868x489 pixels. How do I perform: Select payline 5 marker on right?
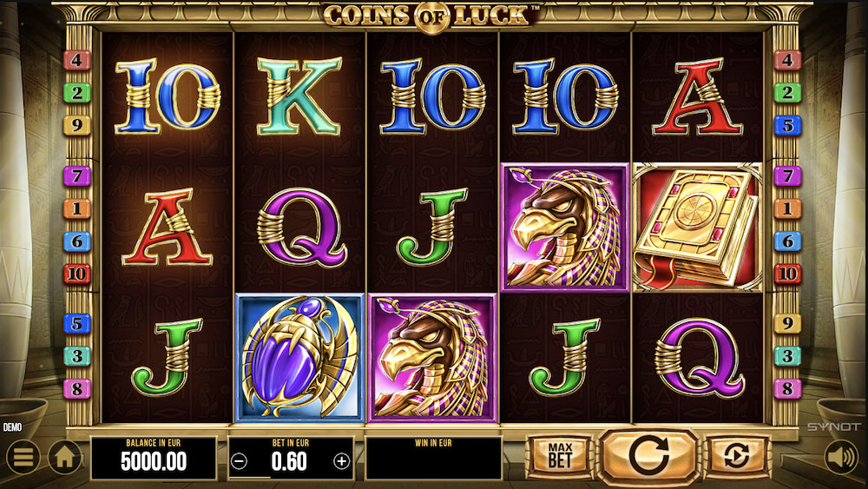[x=787, y=125]
